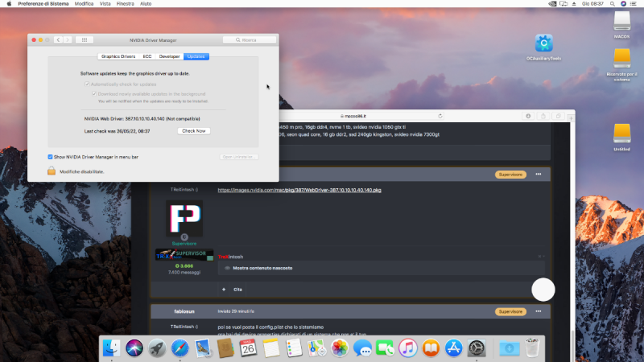644x362 pixels.
Task: Open Notification Center in menu bar
Action: pyautogui.click(x=634, y=4)
